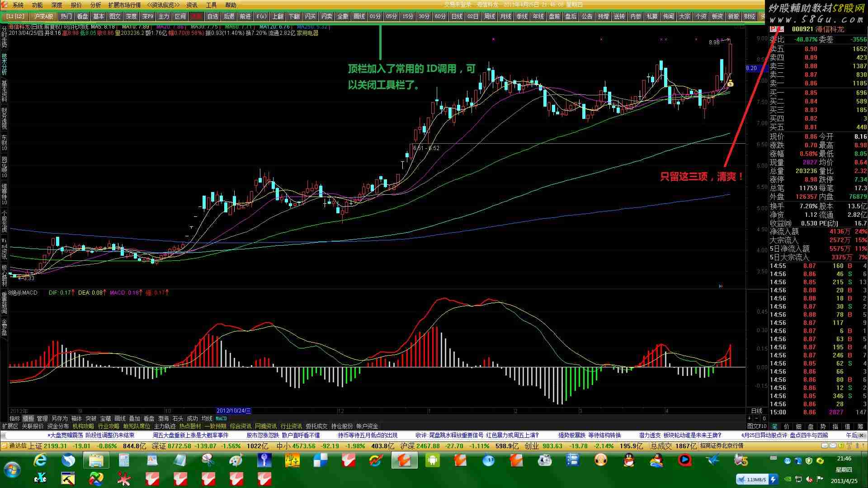868x488 pixels.
Task: Open the 资金分布 panel tab
Action: pyautogui.click(x=58, y=426)
